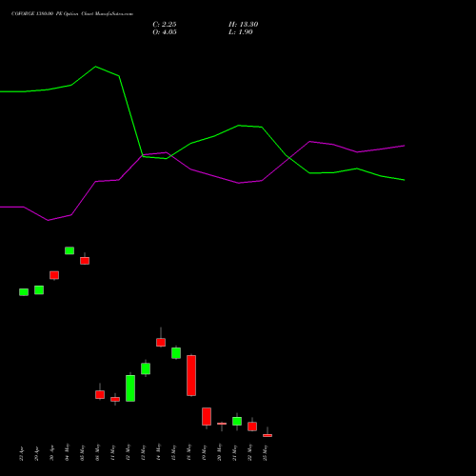Click the red candlestick above 19 May
This screenshot has height=476, width=476.
point(207,416)
